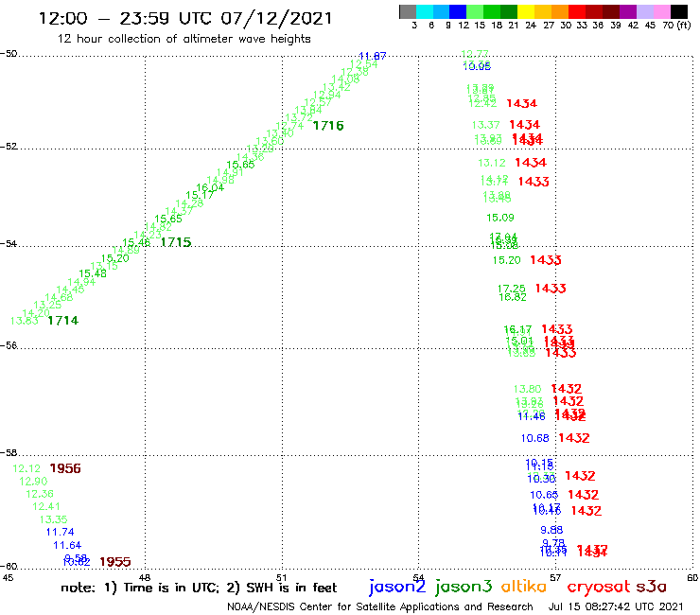Click red time stamp '1437' at track bottom
This screenshot has height=615, width=700.
coord(592,551)
